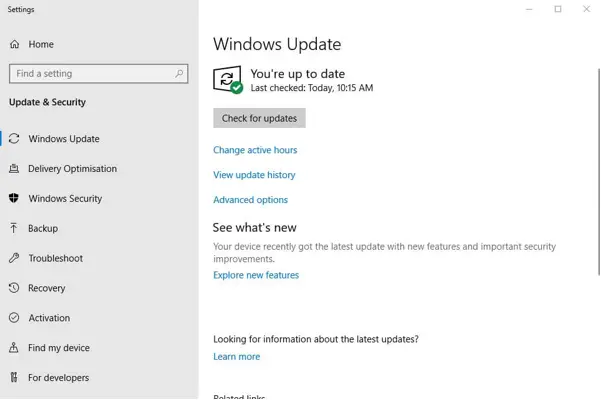Select the Backup menu item
This screenshot has height=404, width=601.
43,228
